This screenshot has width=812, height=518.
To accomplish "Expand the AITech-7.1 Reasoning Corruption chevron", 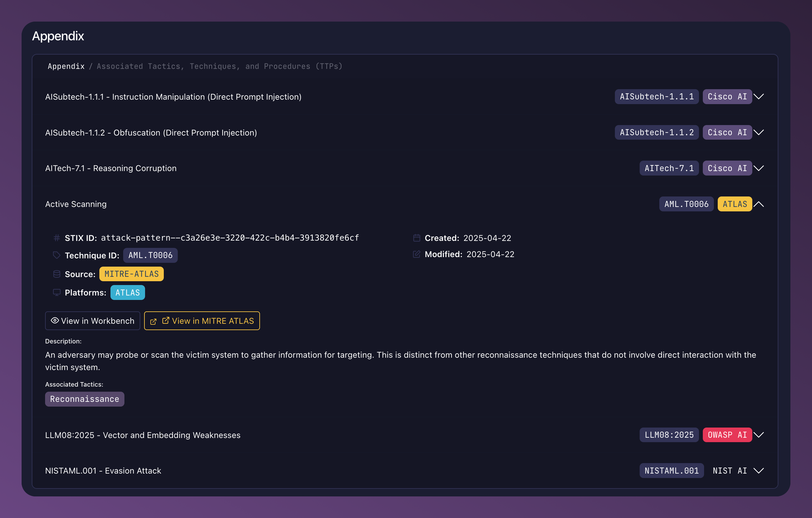I will (x=759, y=168).
